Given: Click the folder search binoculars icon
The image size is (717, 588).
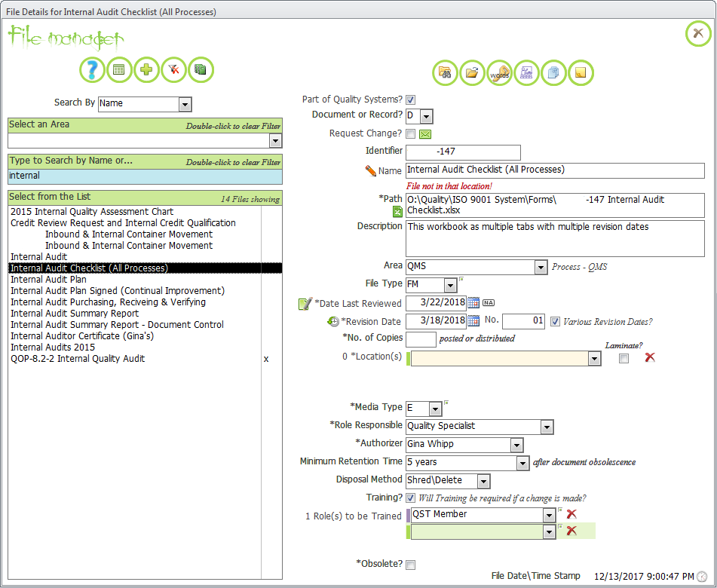Looking at the screenshot, I should coord(445,72).
